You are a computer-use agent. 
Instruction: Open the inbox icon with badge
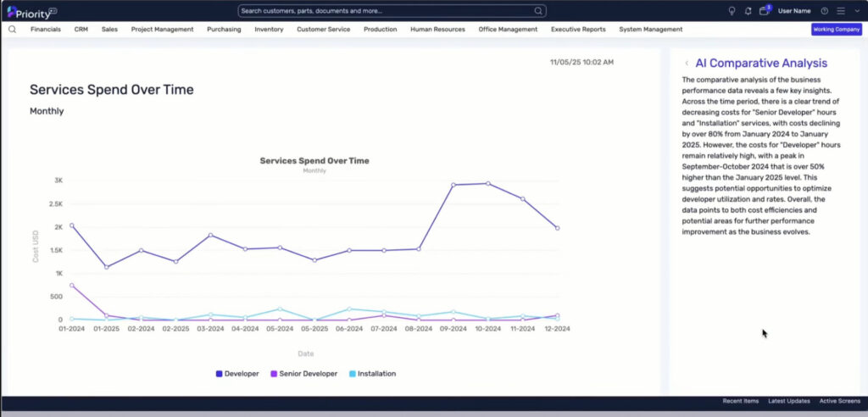(765, 10)
